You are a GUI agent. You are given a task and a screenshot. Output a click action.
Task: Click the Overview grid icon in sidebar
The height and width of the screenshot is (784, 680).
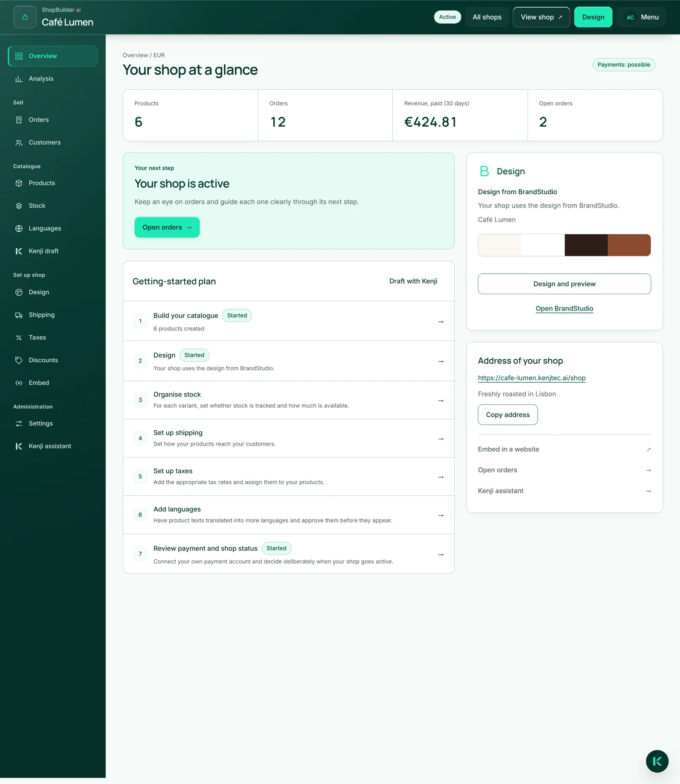[x=19, y=56]
